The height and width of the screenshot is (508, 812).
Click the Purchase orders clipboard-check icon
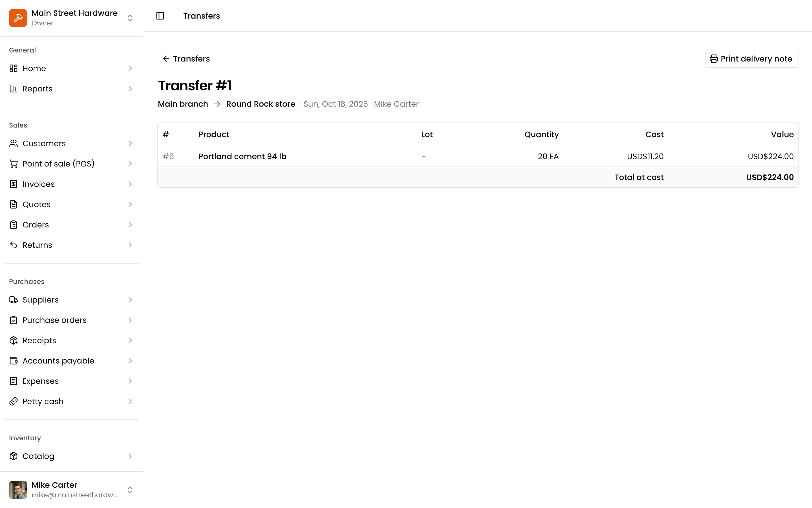tap(14, 320)
